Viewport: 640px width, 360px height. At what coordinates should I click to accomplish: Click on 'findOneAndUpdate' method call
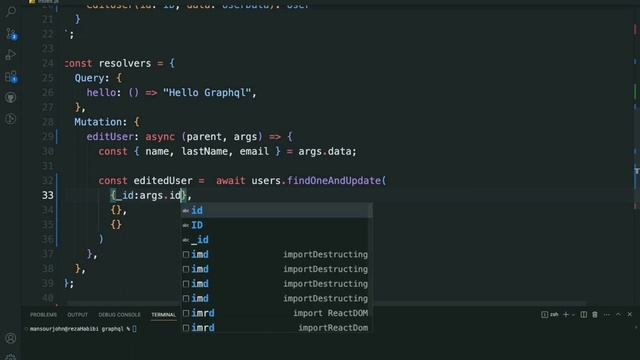click(x=334, y=180)
